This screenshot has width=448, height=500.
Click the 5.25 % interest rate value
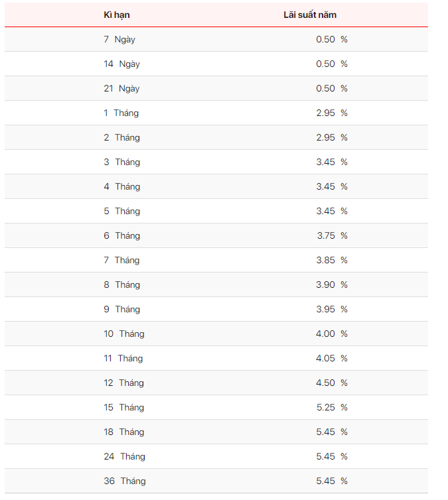pos(332,407)
